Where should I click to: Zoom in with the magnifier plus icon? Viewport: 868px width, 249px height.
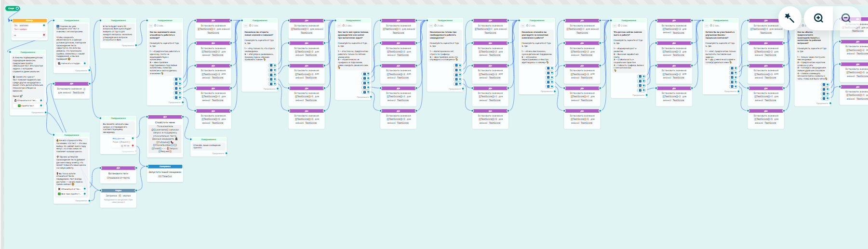pos(818,18)
